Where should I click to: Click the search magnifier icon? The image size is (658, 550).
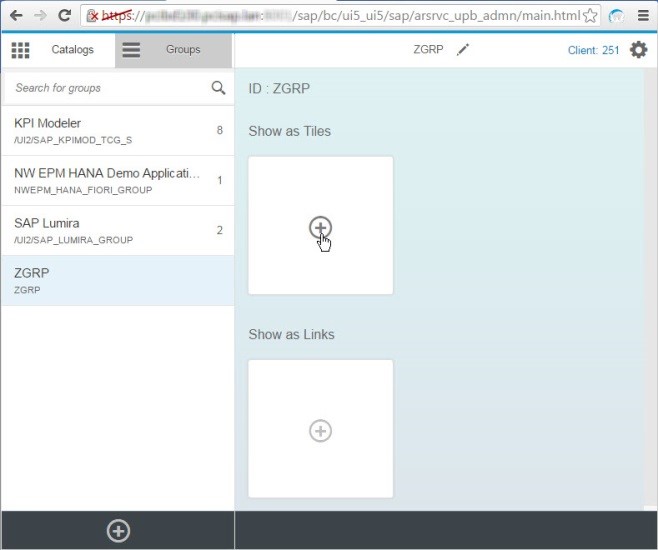pyautogui.click(x=218, y=88)
